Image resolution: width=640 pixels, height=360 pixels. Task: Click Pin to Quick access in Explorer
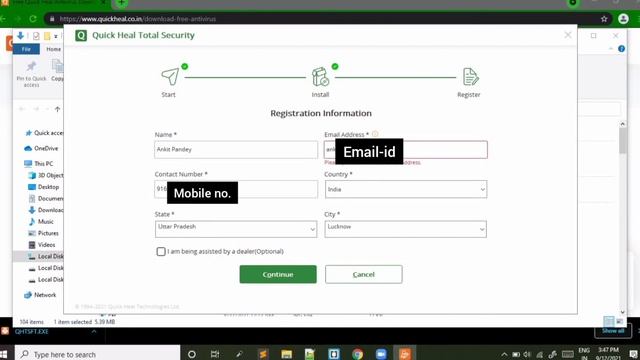(x=31, y=74)
